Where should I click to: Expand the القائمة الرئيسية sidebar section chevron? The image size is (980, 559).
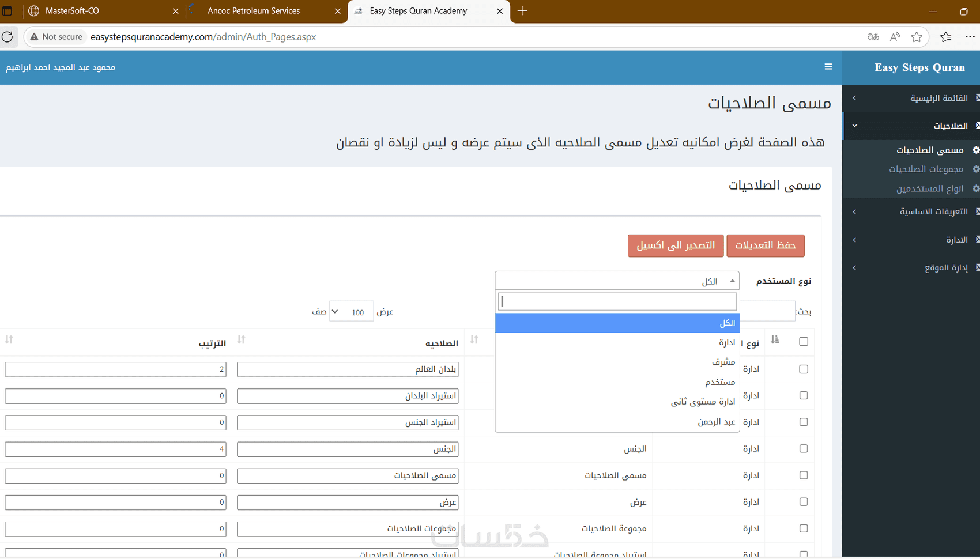(854, 98)
